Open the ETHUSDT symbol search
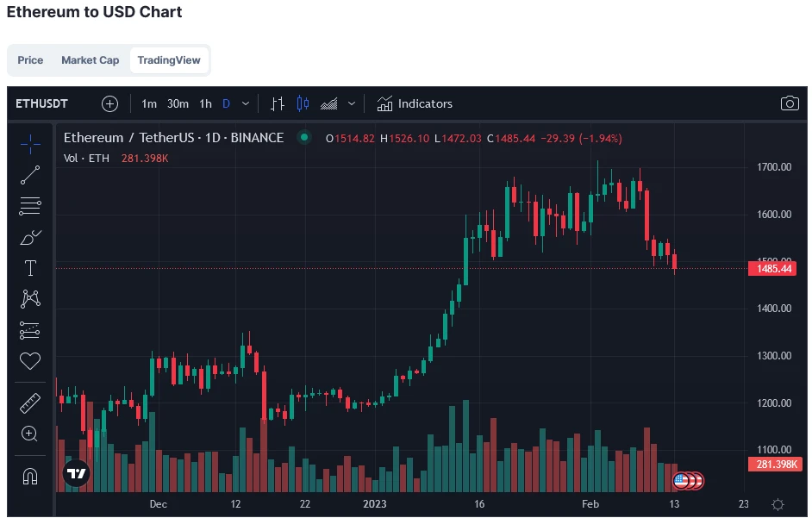The width and height of the screenshot is (812, 518). click(x=42, y=103)
